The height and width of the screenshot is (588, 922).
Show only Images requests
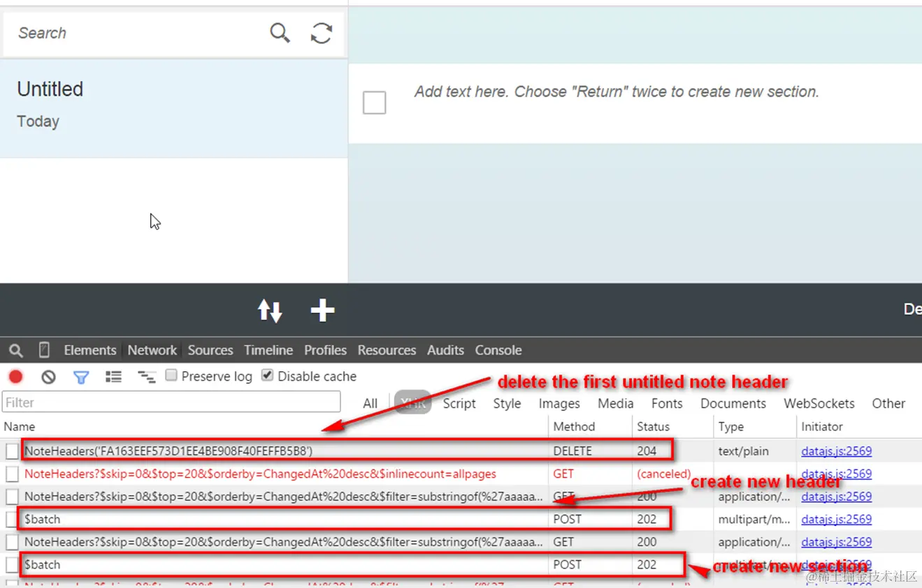[x=559, y=403]
